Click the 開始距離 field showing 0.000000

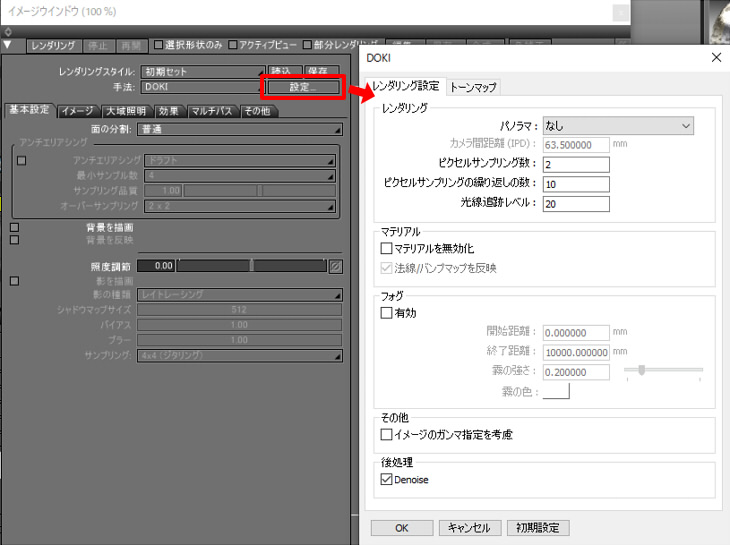[576, 333]
